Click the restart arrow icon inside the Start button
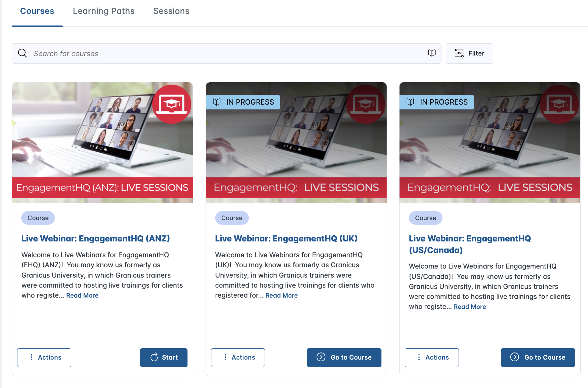 pos(154,357)
